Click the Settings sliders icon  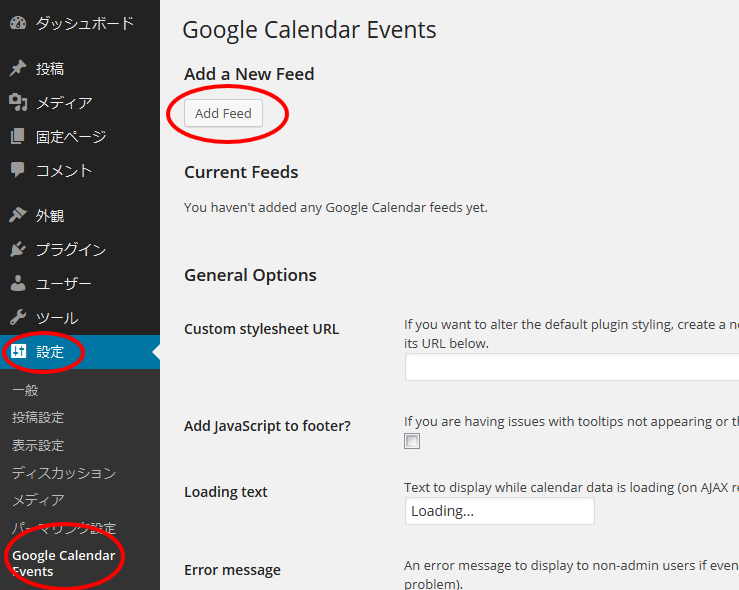(x=19, y=352)
